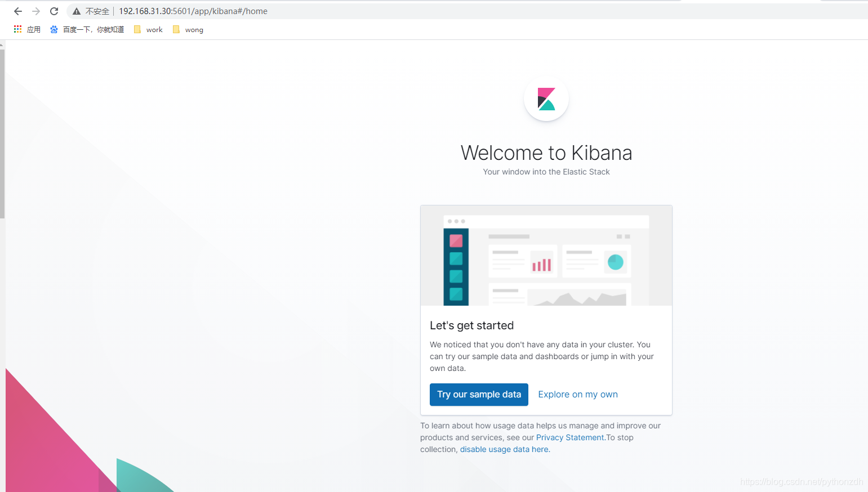Screen dimensions: 868x492
Task: Open the work bookmarks folder
Action: 148,29
